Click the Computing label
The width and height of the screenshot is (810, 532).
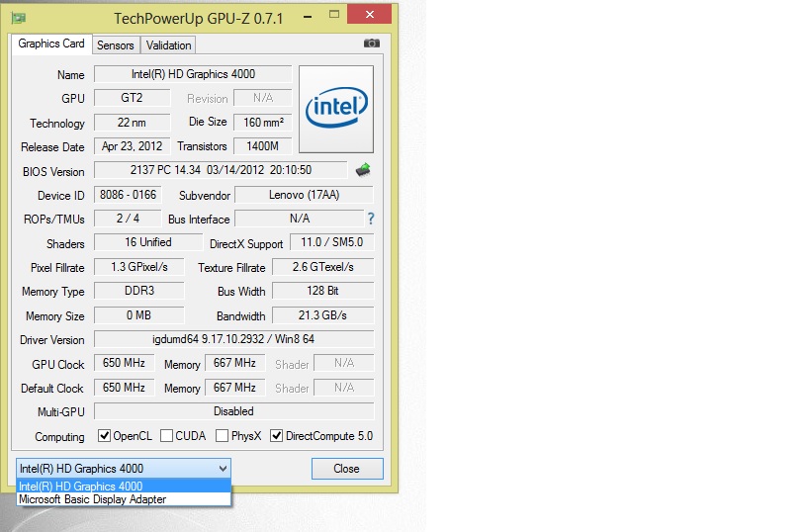[59, 437]
